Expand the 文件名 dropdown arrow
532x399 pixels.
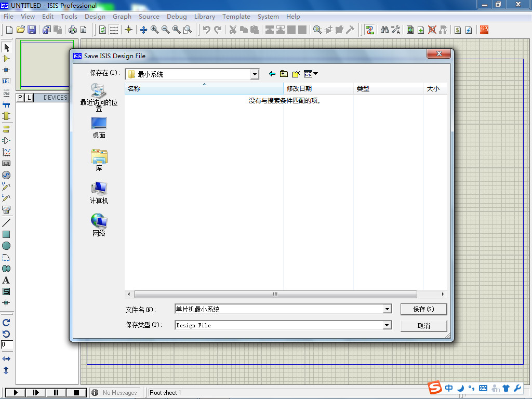[387, 309]
